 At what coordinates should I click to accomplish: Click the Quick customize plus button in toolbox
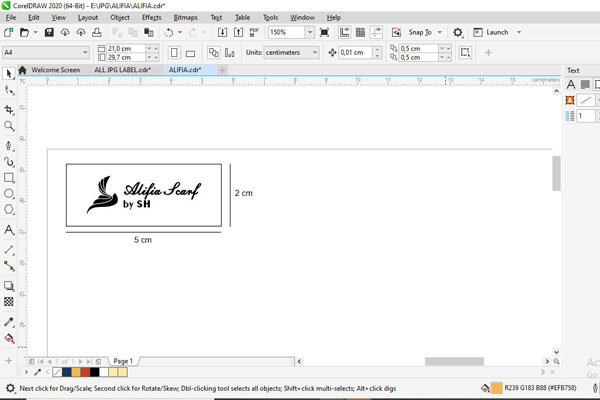point(8,360)
